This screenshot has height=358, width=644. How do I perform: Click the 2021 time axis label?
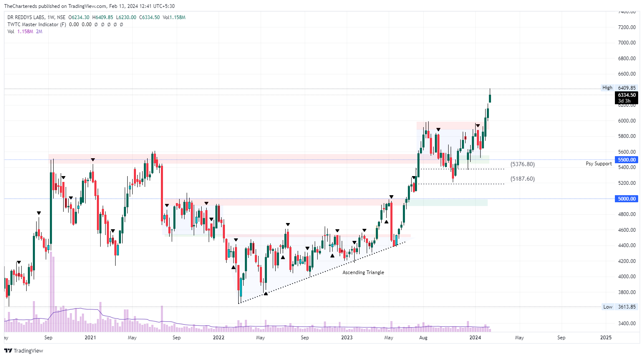90,338
